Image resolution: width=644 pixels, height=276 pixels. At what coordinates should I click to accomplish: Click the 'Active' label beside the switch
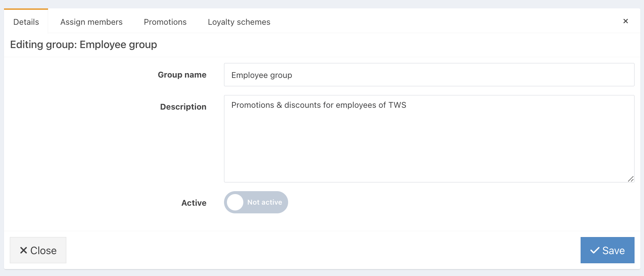click(194, 203)
